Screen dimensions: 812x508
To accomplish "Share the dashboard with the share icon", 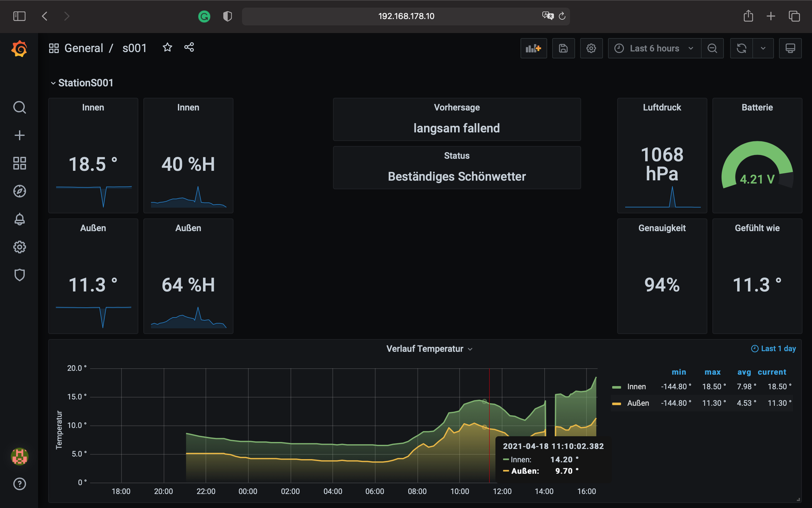I will [189, 47].
